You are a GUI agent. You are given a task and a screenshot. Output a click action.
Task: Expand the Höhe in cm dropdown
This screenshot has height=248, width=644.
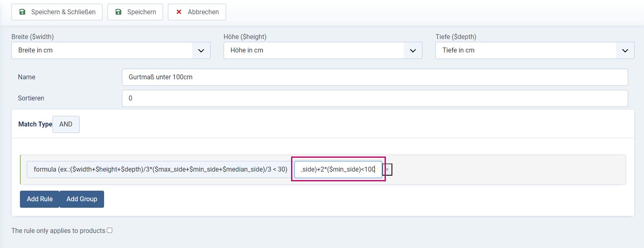pos(323,50)
